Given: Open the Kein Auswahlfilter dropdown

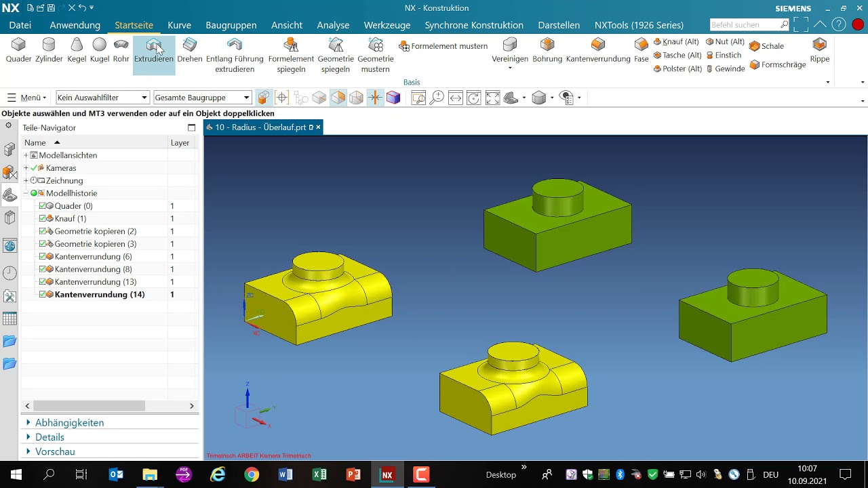Looking at the screenshot, I should [102, 98].
